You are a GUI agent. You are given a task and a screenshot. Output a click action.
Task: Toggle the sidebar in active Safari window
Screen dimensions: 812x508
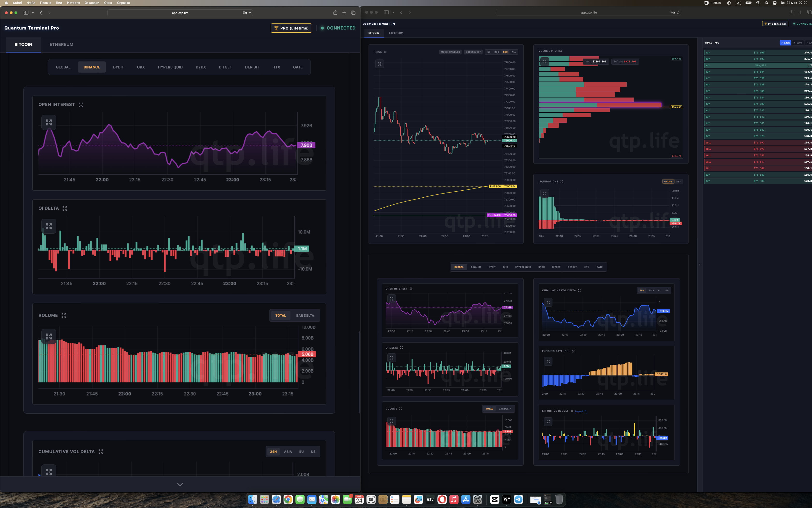click(x=26, y=13)
